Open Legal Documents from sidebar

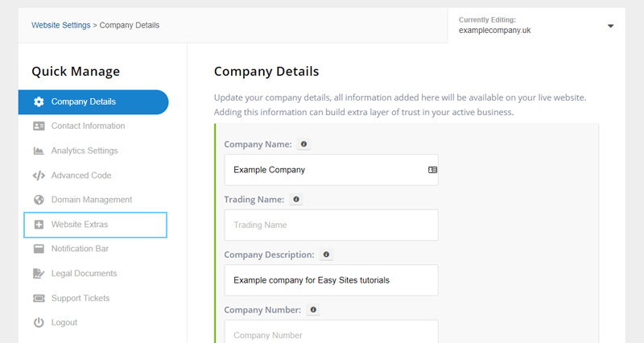pyautogui.click(x=84, y=274)
